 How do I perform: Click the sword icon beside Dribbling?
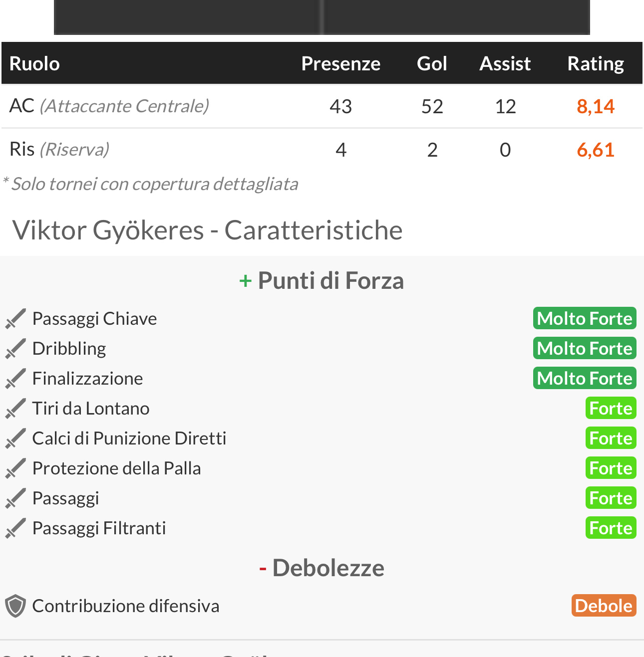(15, 349)
